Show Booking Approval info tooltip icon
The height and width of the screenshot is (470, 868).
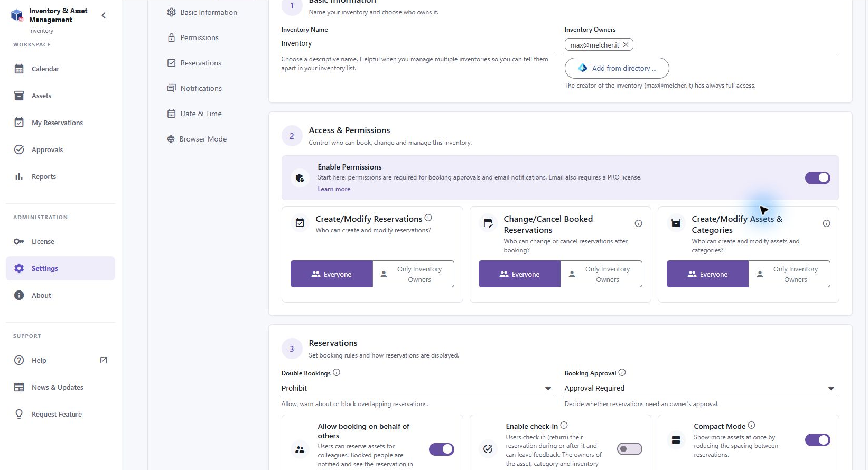622,372
